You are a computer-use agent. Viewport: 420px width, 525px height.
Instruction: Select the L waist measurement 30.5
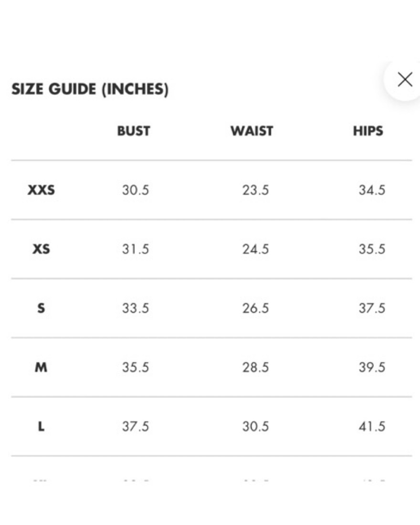[x=255, y=427]
